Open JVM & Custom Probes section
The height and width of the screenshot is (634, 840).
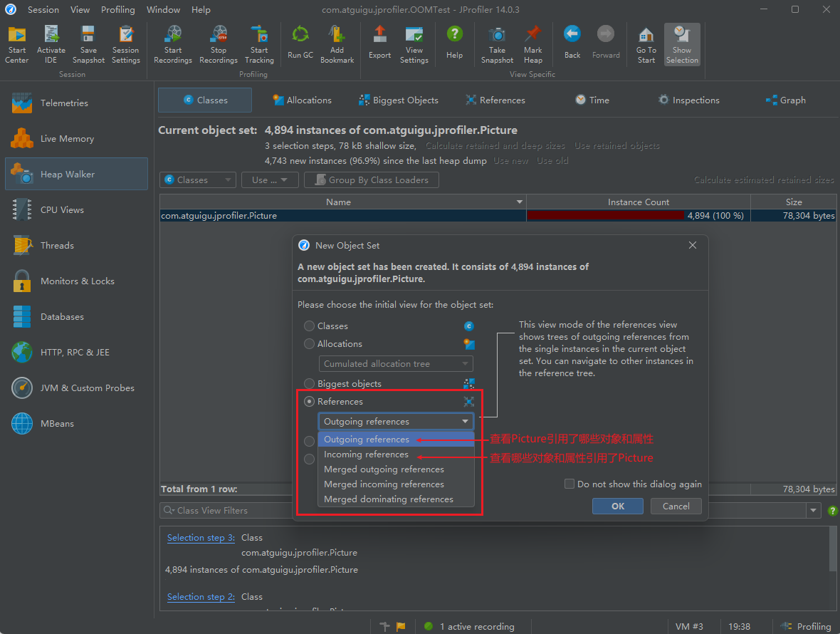[x=76, y=388]
